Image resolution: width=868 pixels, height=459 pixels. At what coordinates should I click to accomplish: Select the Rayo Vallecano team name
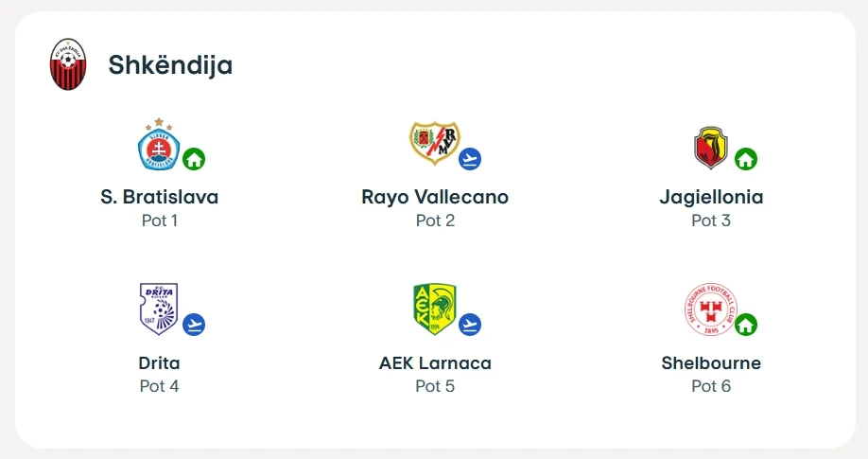[435, 197]
